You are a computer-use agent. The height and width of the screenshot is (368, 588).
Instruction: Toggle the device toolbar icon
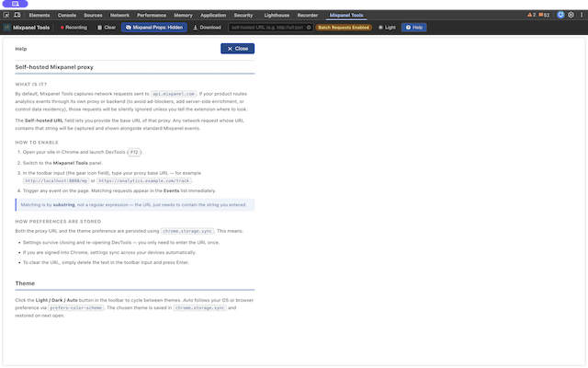17,15
